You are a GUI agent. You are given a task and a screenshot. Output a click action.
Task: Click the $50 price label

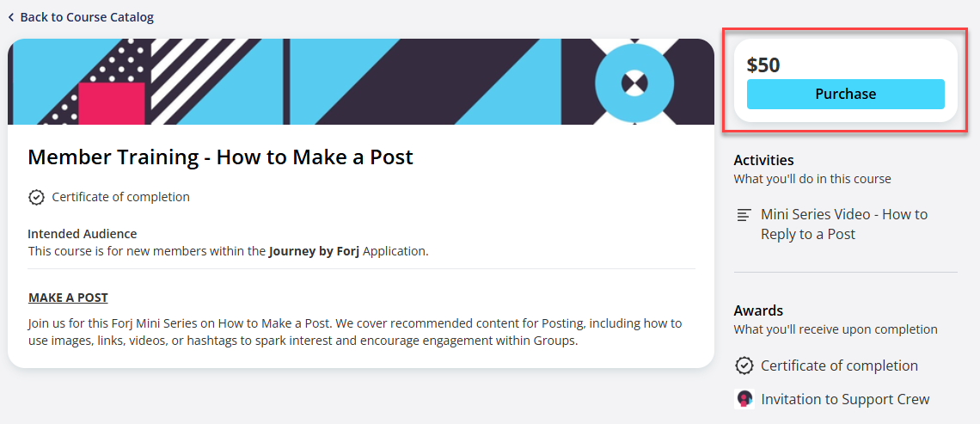tap(763, 65)
